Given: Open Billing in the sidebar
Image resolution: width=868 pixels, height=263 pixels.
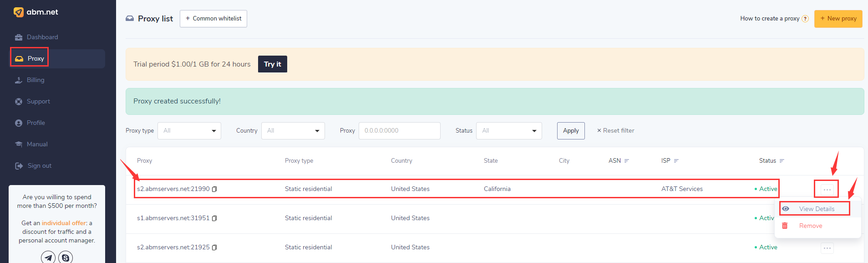Looking at the screenshot, I should (x=36, y=80).
